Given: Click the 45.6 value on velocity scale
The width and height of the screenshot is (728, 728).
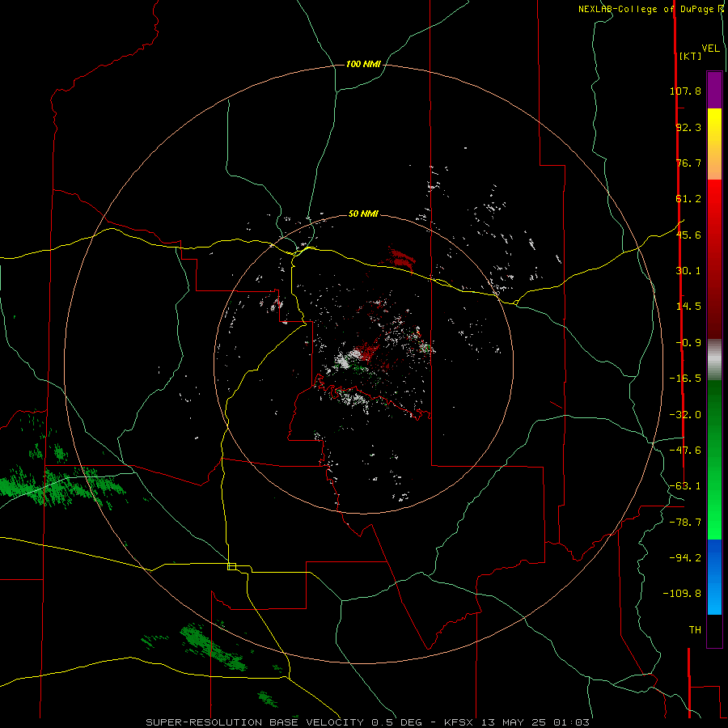Looking at the screenshot, I should point(688,235).
